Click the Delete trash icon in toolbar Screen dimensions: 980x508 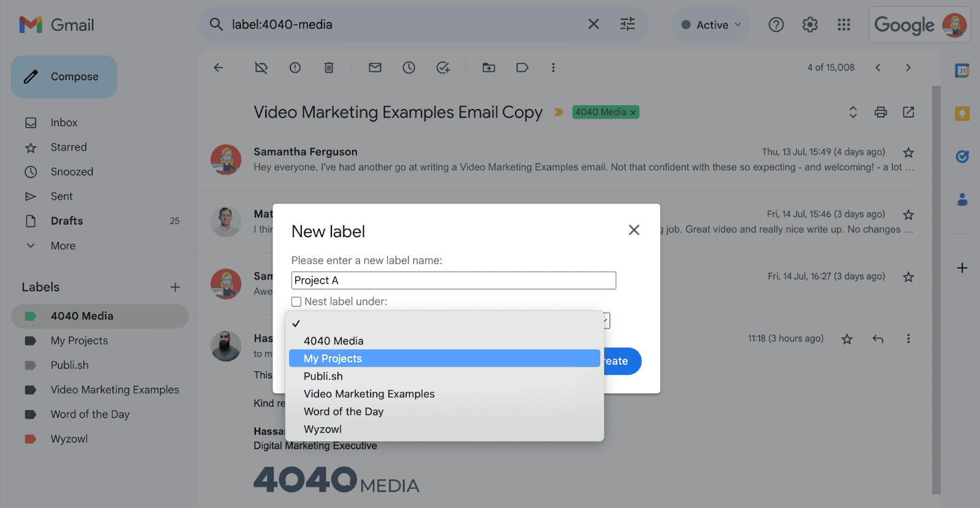(x=329, y=68)
